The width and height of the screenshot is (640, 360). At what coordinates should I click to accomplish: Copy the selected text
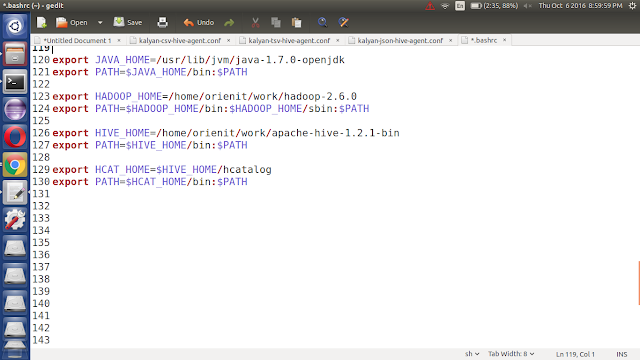pos(276,22)
